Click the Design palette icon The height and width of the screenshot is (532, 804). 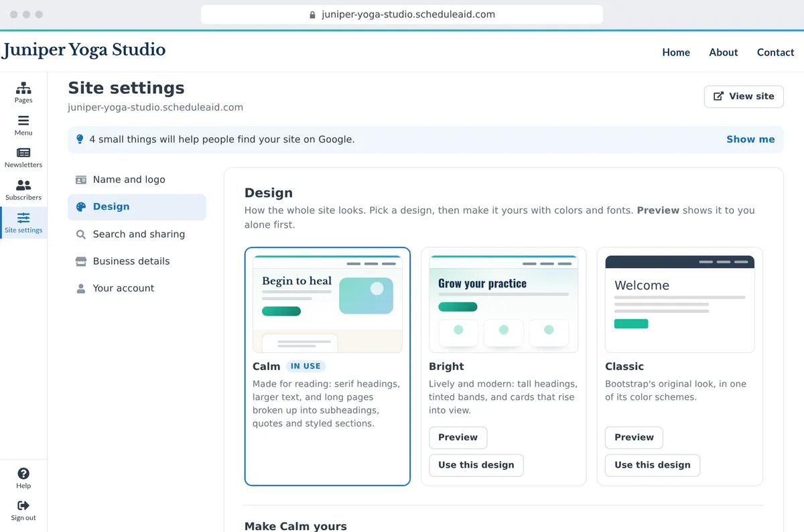click(81, 207)
